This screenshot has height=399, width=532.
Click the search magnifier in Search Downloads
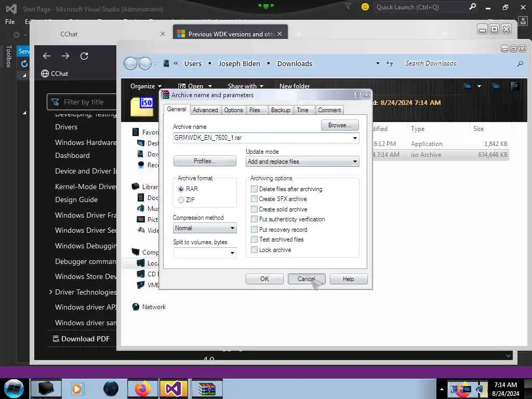click(x=520, y=63)
